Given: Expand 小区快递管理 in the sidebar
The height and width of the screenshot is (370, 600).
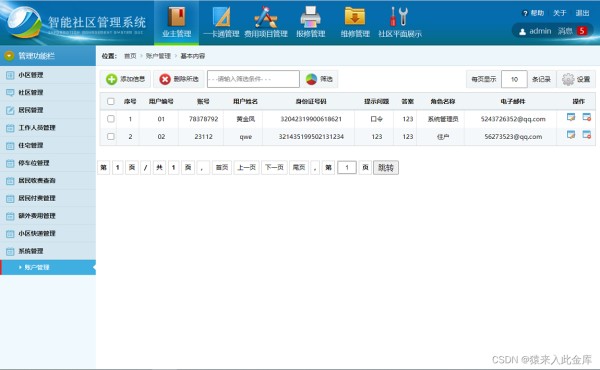Looking at the screenshot, I should [48, 233].
